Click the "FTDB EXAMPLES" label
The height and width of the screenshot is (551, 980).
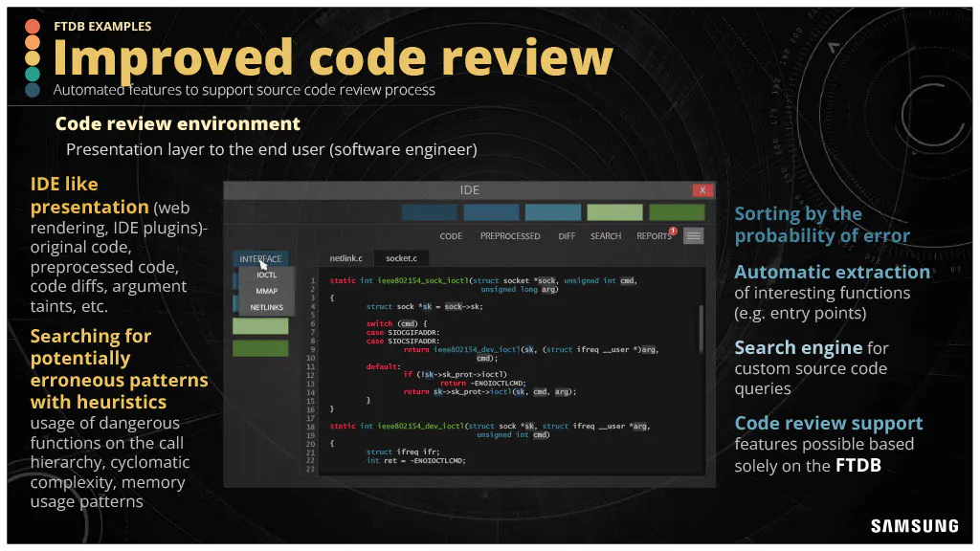click(102, 26)
